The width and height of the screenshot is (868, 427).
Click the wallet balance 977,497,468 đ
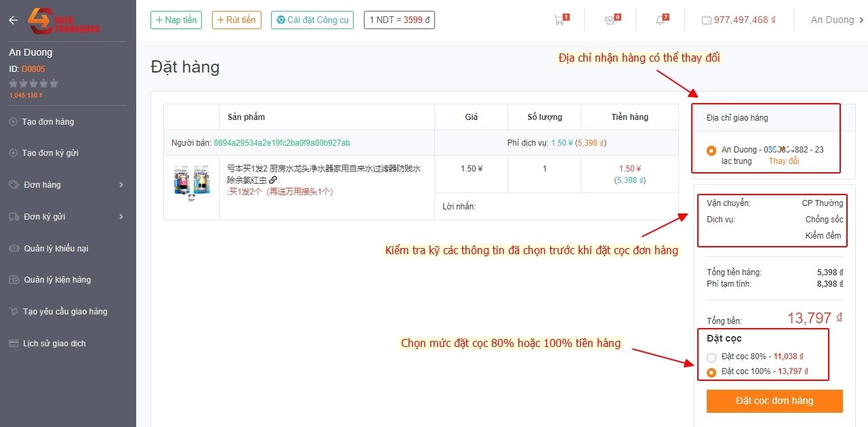click(x=740, y=20)
